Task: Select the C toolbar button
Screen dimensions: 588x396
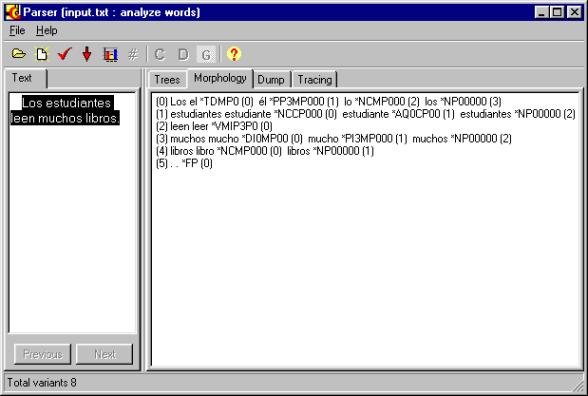Action: tap(159, 55)
